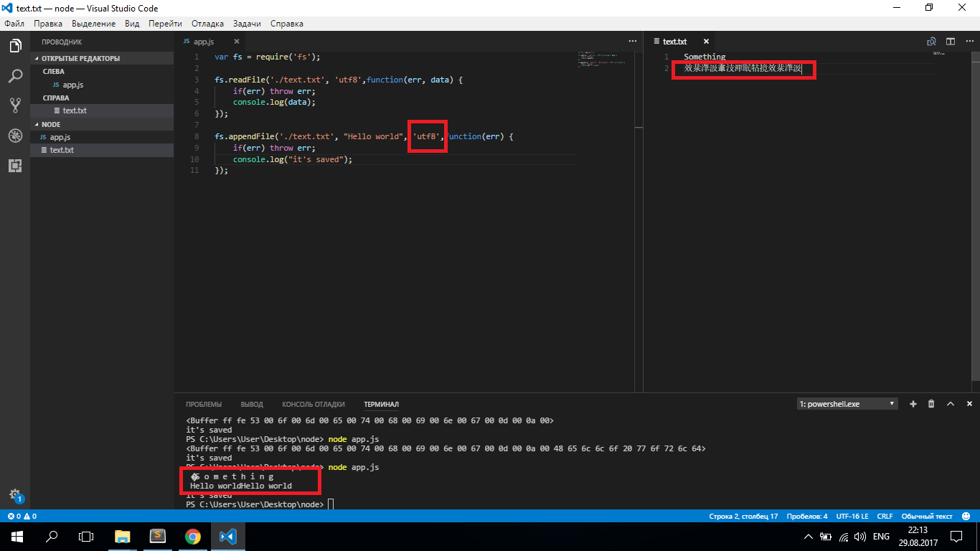Screen dimensions: 980x551
Task: Click the errors and warnings status indicator
Action: pyautogui.click(x=22, y=516)
